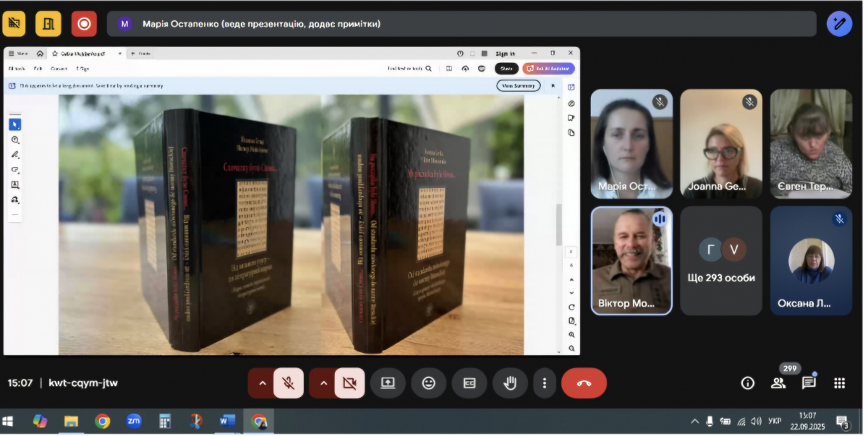
Task: Turn on closed captions
Action: 469,383
